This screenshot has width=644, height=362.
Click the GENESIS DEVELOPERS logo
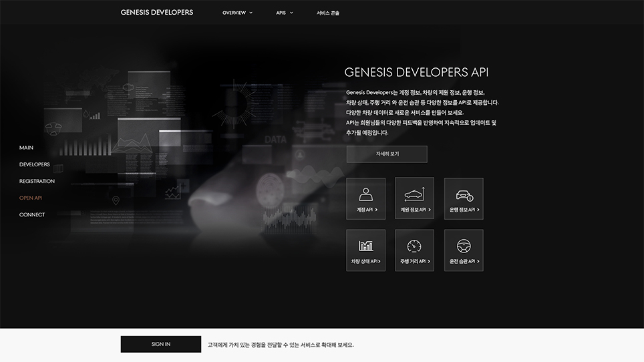pos(157,12)
